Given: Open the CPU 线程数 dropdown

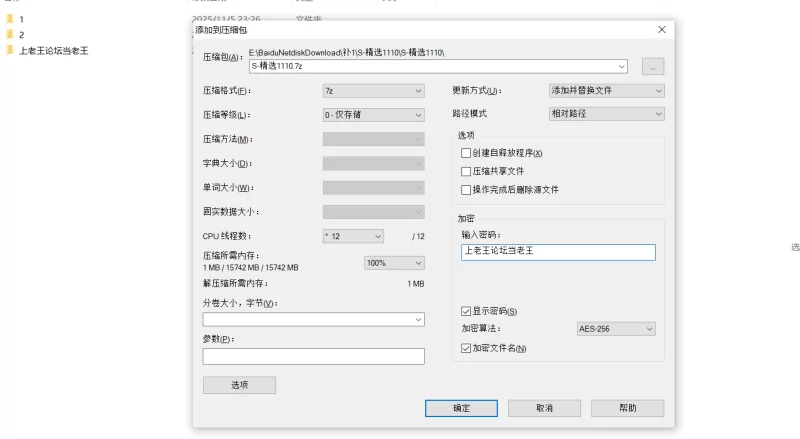Looking at the screenshot, I should pos(353,236).
